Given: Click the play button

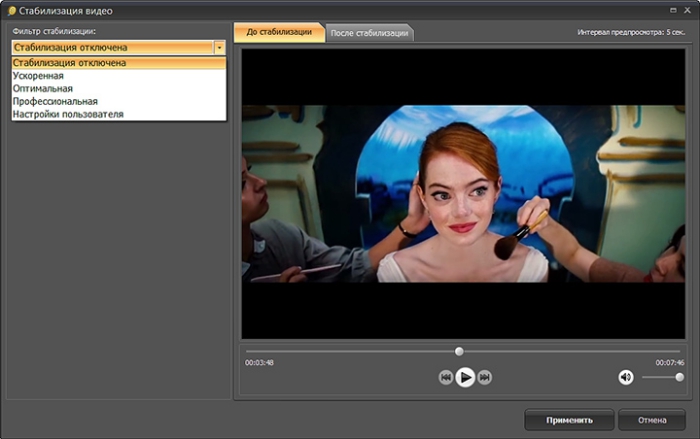Looking at the screenshot, I should pos(465,377).
